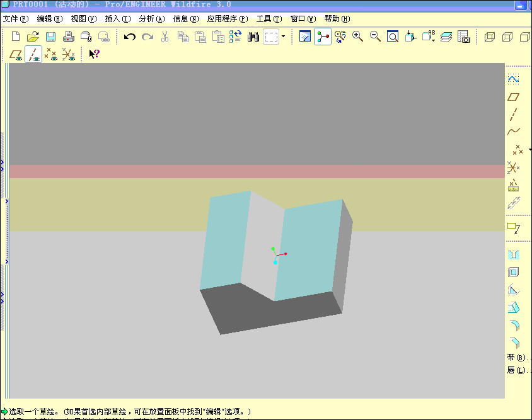Regenerate the model
Image resolution: width=532 pixels, height=420 pixels.
(235, 37)
